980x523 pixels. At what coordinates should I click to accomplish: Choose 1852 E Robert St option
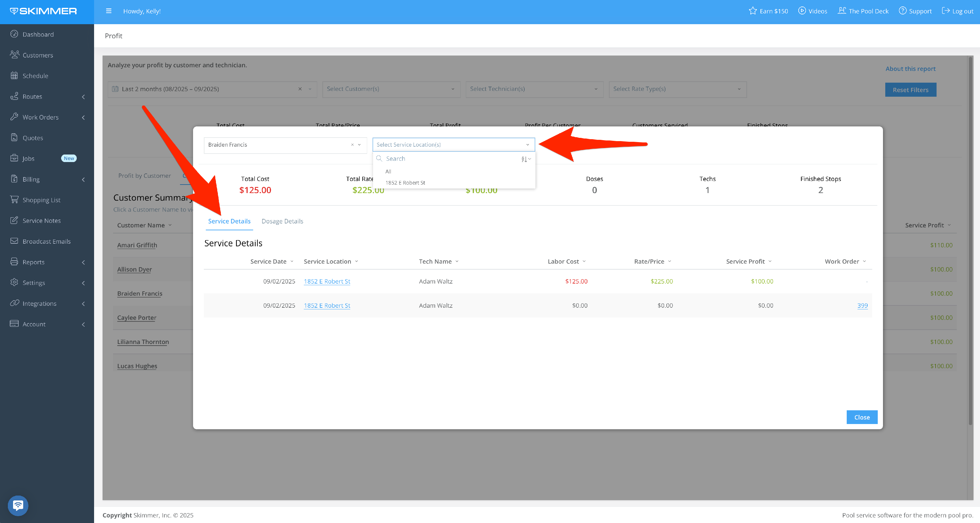(x=405, y=183)
